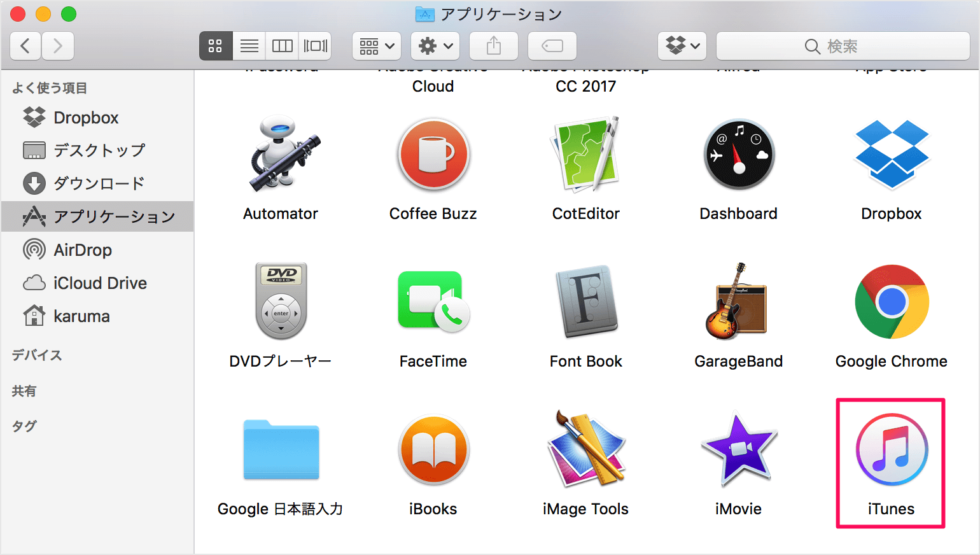980x555 pixels.
Task: Open iCloud Drive in the sidebar
Action: [98, 283]
